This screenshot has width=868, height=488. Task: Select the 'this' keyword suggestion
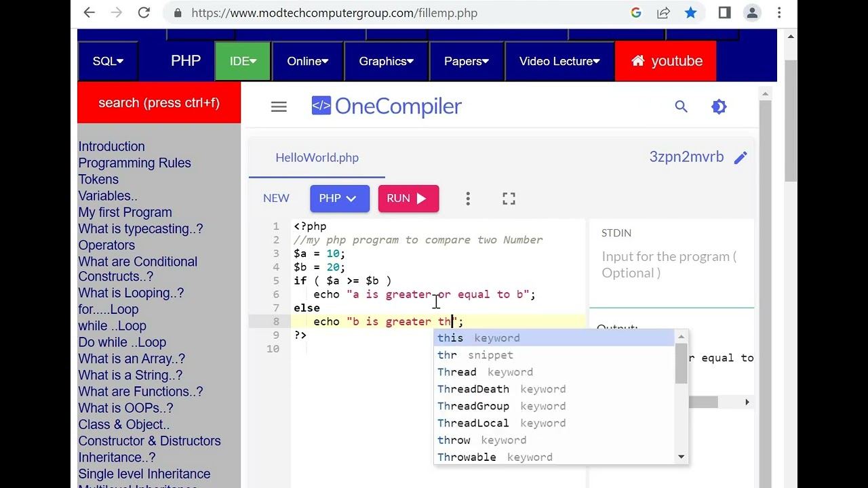pos(554,338)
